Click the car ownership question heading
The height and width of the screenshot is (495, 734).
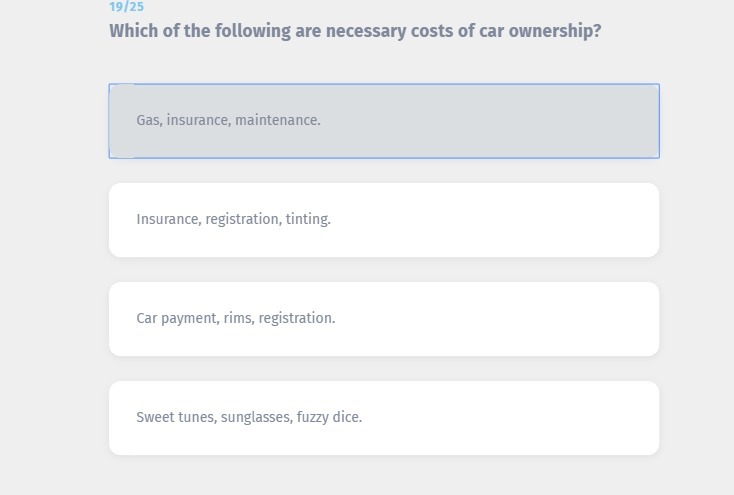pyautogui.click(x=355, y=31)
